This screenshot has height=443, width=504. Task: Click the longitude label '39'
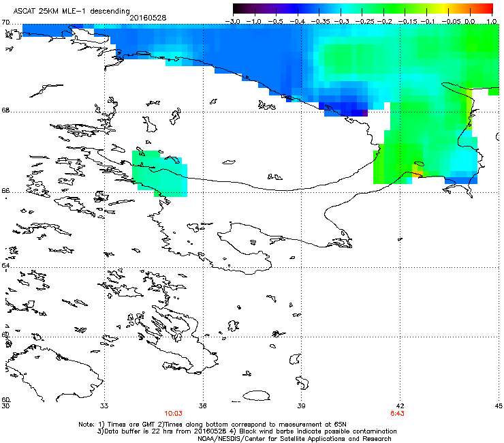pos(301,406)
